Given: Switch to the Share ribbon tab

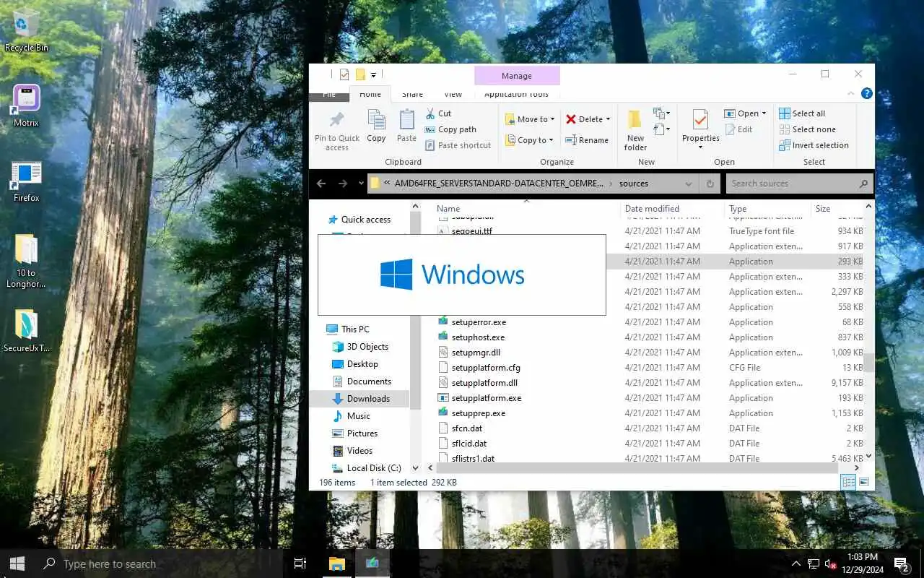Looking at the screenshot, I should [x=413, y=94].
